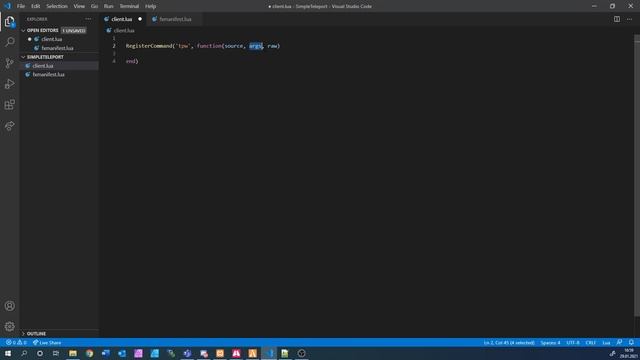Image resolution: width=640 pixels, height=360 pixels.
Task: Select fxmanifest.lua under Open Editors
Action: pyautogui.click(x=57, y=48)
